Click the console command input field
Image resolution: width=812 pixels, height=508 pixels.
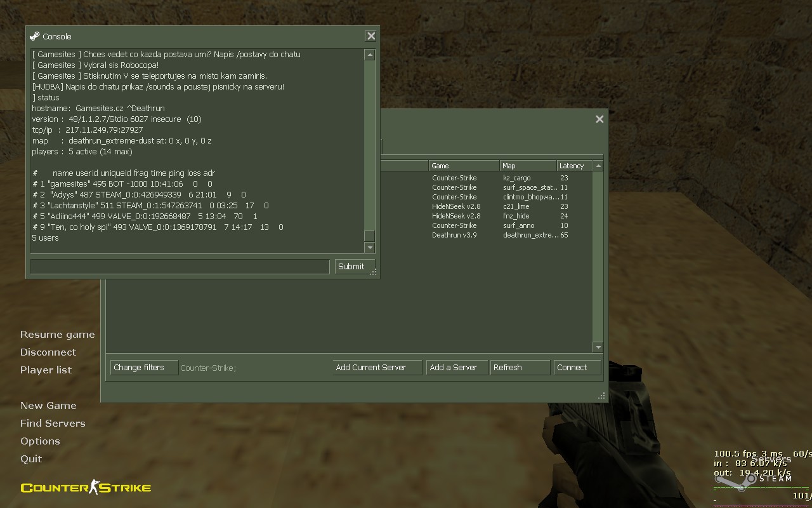tap(180, 267)
